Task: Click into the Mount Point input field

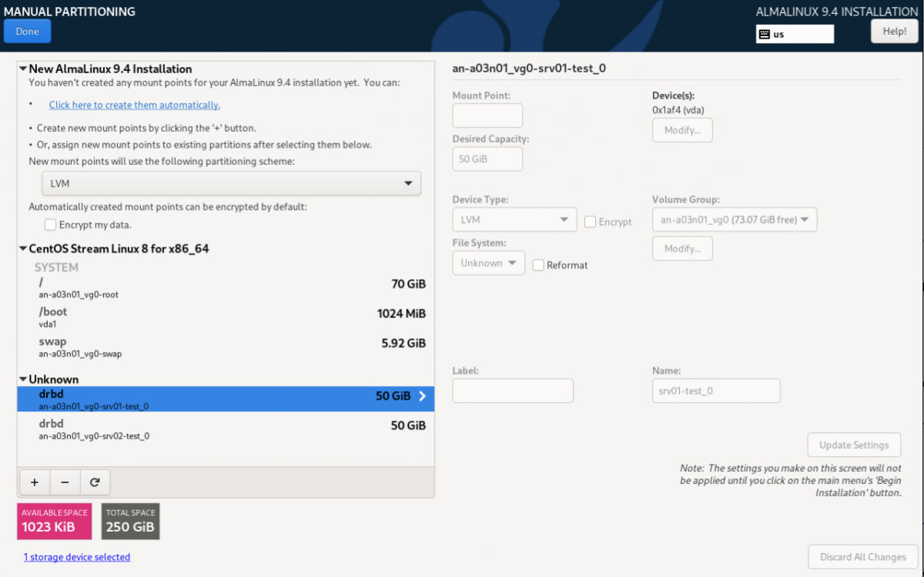Action: [487, 116]
